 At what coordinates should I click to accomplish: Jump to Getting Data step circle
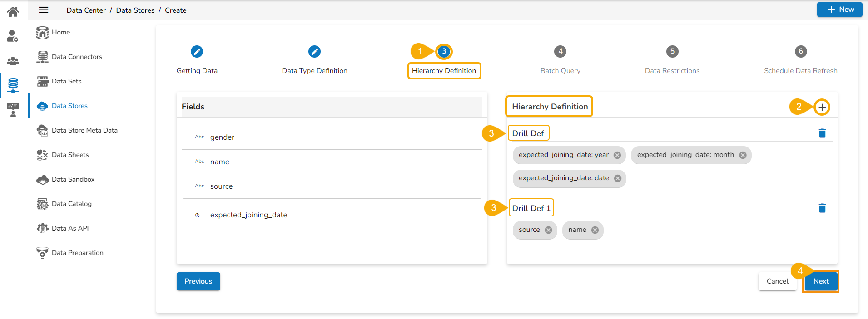197,52
